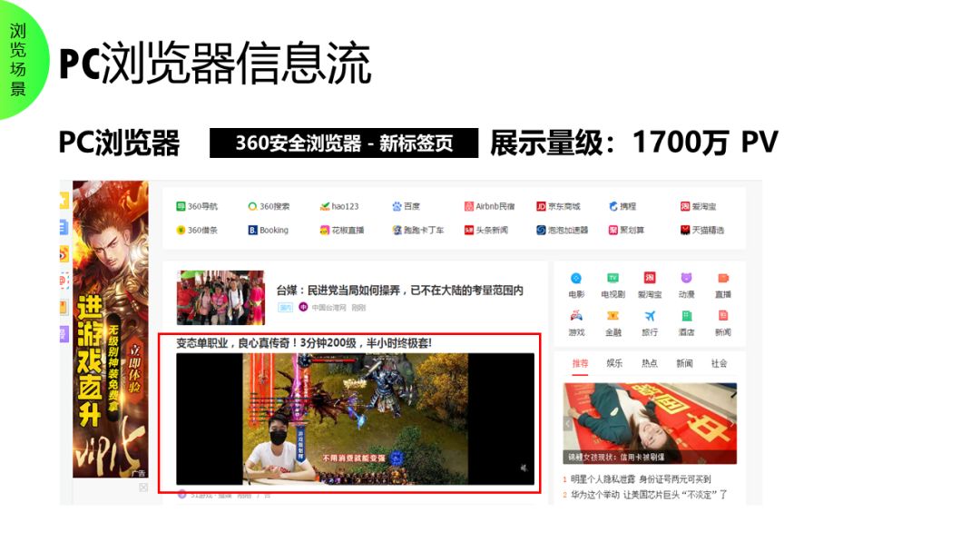Open the 台媒 民进党 news headline
The height and width of the screenshot is (552, 980).
pos(400,290)
